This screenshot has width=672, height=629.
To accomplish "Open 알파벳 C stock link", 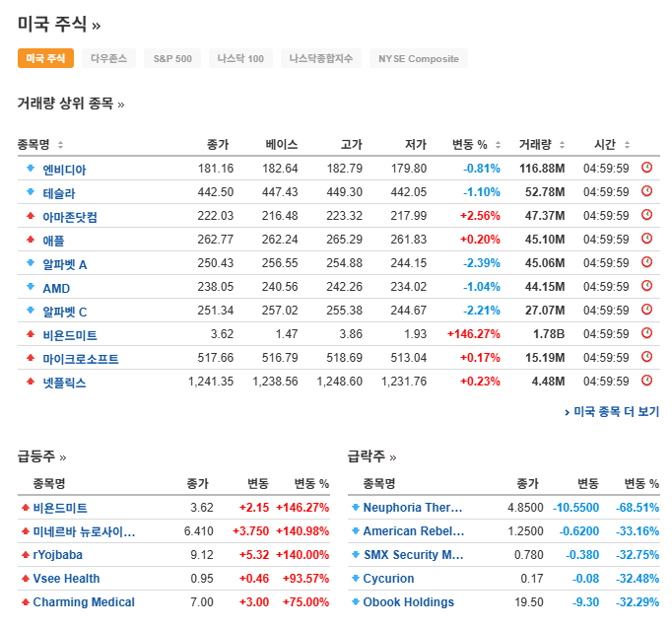I will tap(65, 312).
